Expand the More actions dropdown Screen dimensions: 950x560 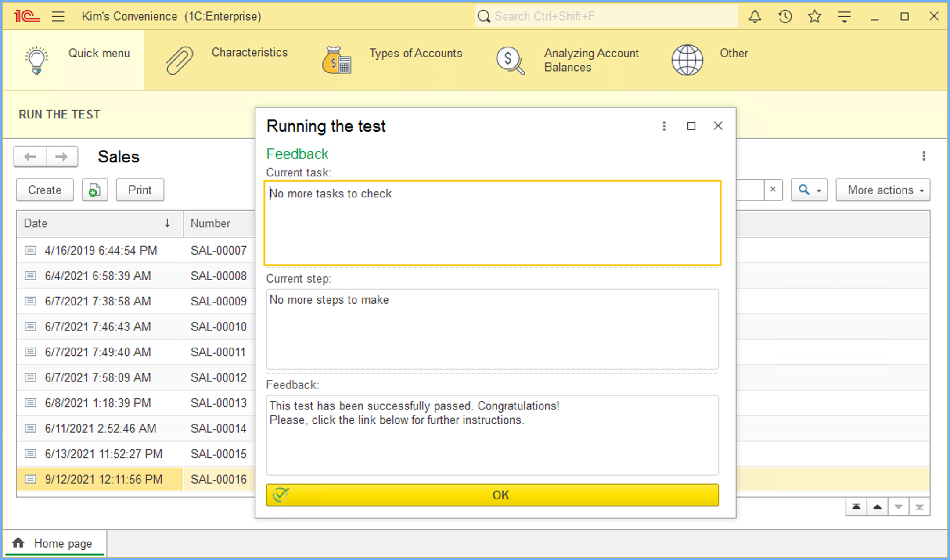point(882,190)
